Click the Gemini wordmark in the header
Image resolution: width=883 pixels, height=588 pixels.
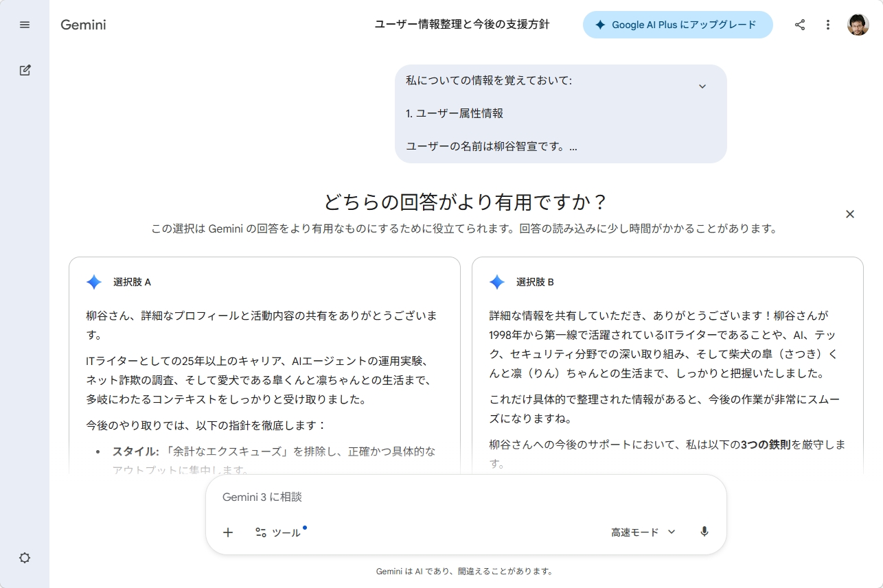[x=82, y=25]
